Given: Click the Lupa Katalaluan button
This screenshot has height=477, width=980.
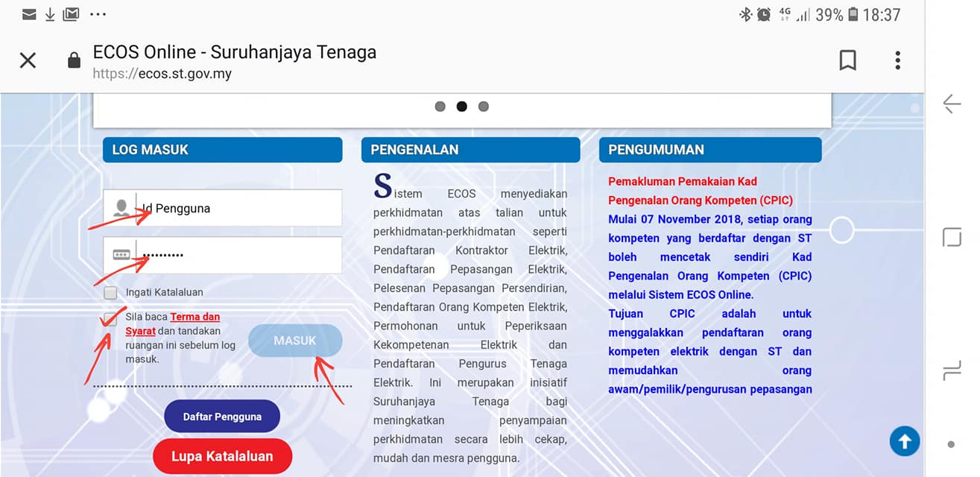Looking at the screenshot, I should point(222,456).
